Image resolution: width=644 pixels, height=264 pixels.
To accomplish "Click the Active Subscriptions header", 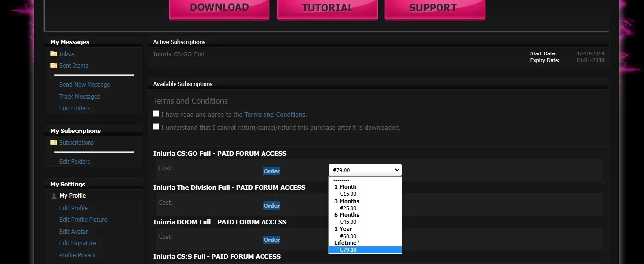I will [x=179, y=42].
